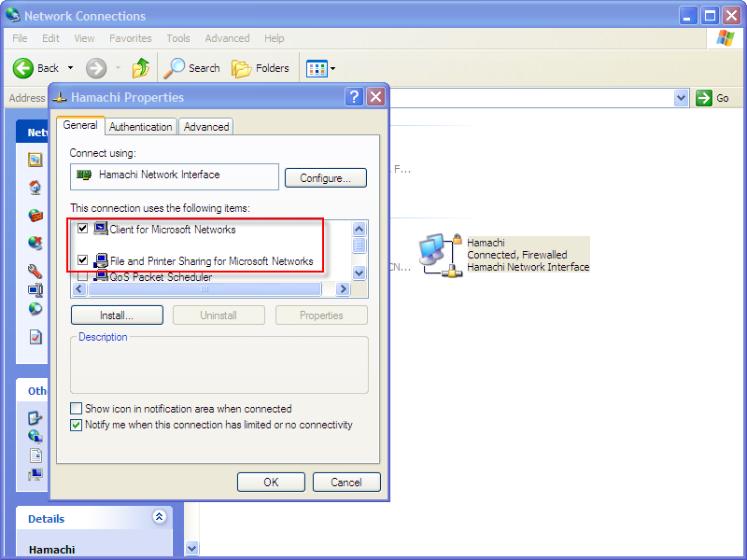This screenshot has width=747, height=560.
Task: Click the dialog Help question mark button
Action: pyautogui.click(x=354, y=97)
